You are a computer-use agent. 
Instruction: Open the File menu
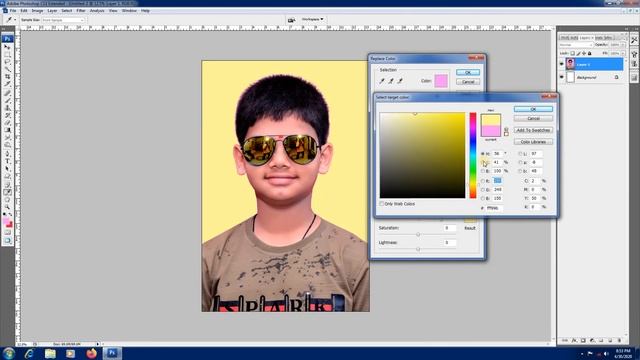tap(13, 11)
